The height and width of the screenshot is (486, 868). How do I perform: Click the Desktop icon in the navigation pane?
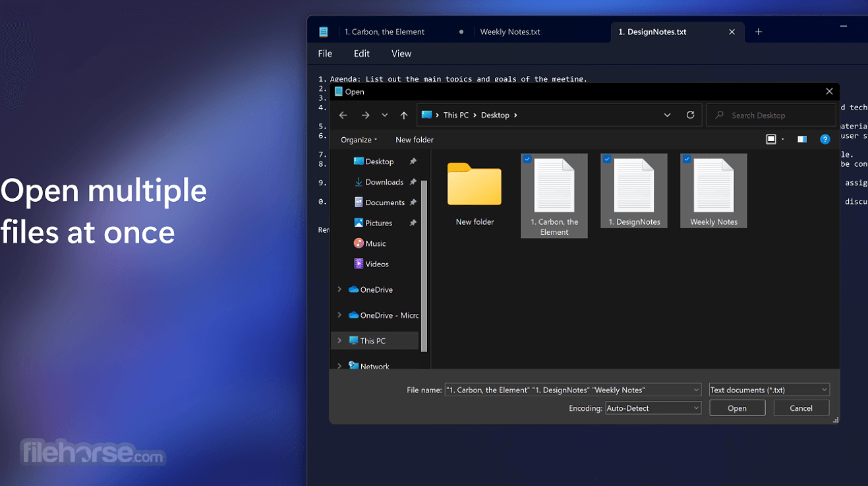click(x=359, y=162)
